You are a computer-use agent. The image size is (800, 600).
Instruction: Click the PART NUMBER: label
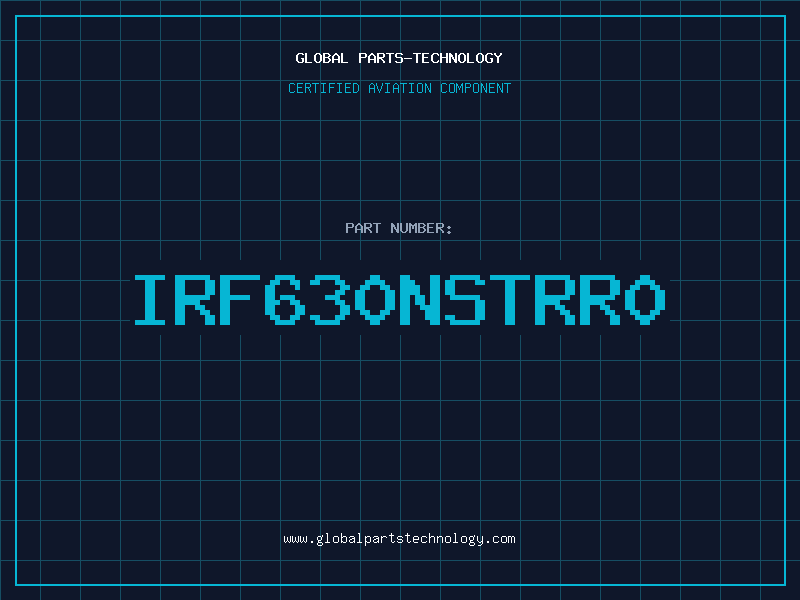[399, 228]
